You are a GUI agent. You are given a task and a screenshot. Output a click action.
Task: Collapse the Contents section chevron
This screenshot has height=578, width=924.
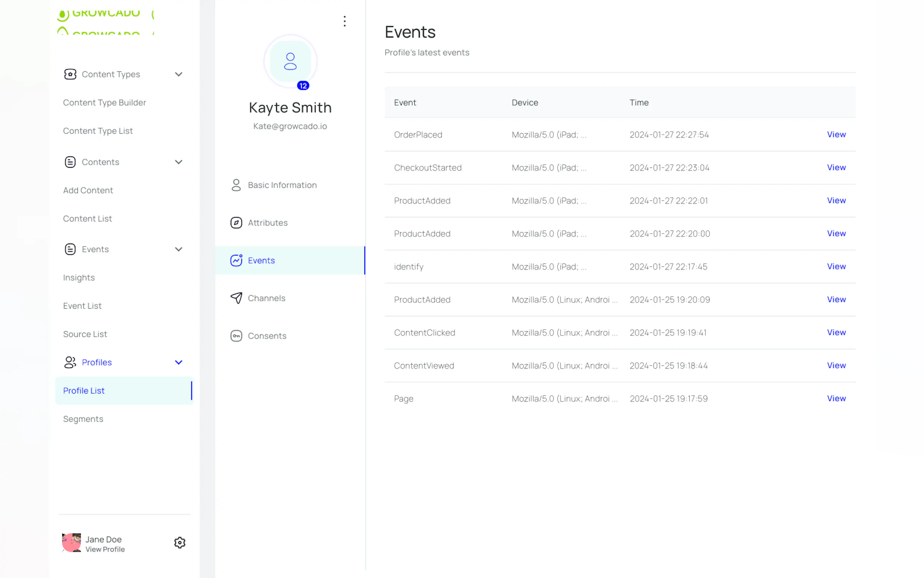tap(178, 162)
